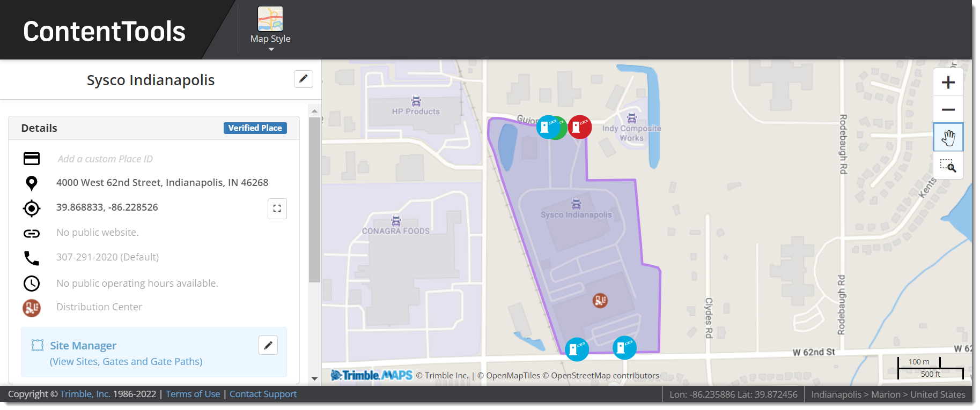
Task: Add a custom Place ID
Action: 105,159
